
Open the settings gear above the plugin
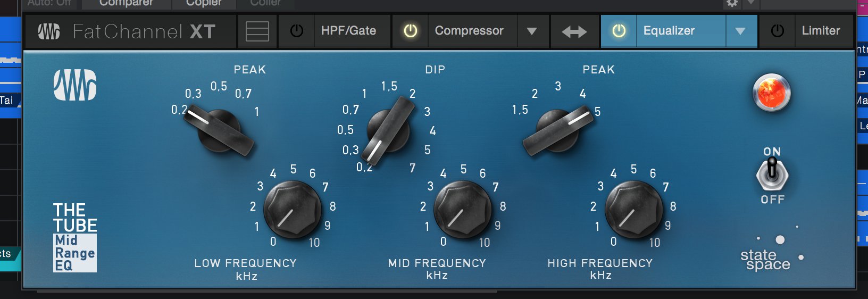click(x=732, y=3)
